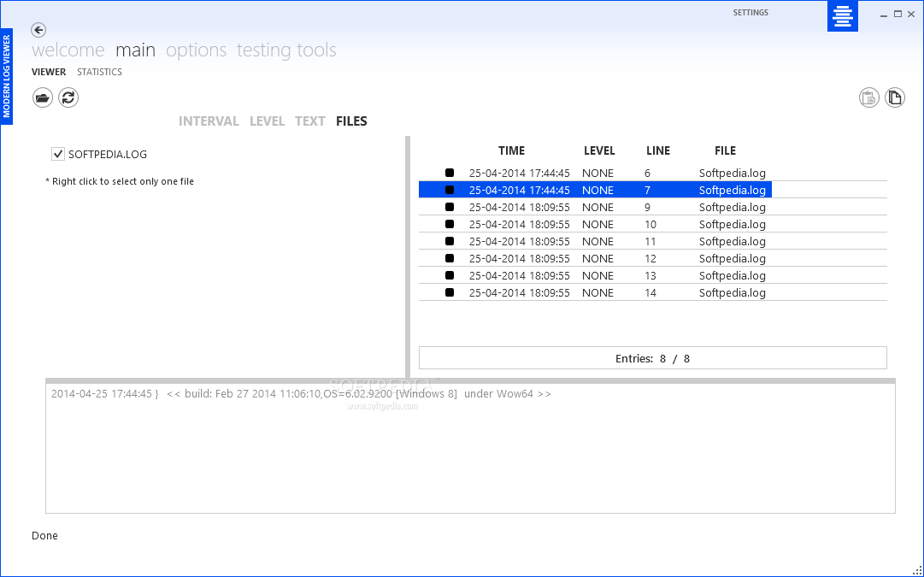Open the settings menu icon
The image size is (924, 577).
tap(843, 16)
